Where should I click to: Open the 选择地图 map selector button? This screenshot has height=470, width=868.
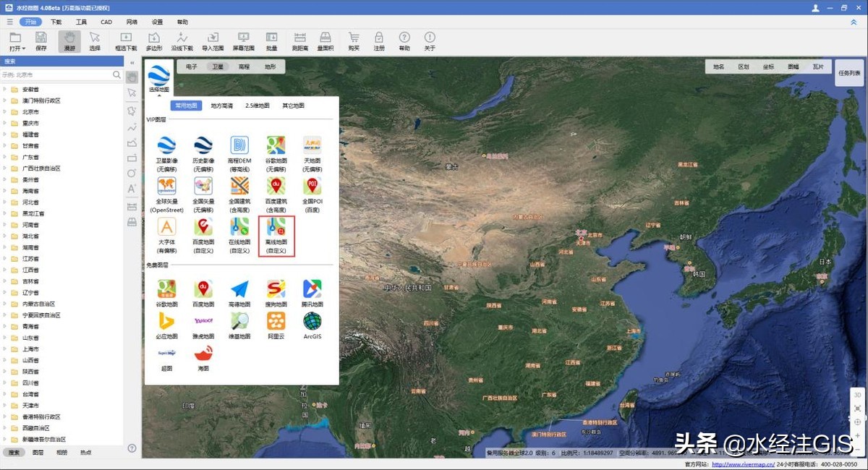point(158,78)
